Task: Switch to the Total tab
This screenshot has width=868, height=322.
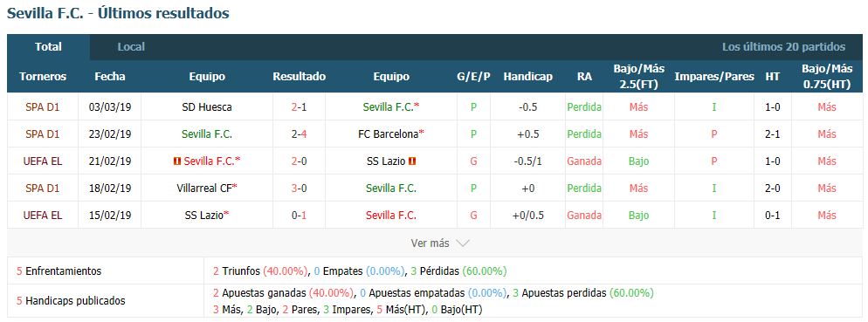Action: (x=48, y=47)
